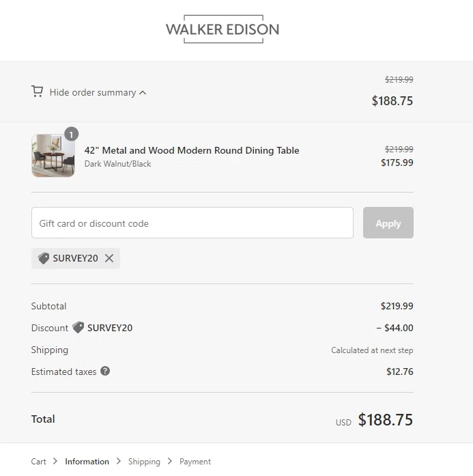Click the product title of the round dining table
The width and height of the screenshot is (473, 476).
[x=192, y=150]
